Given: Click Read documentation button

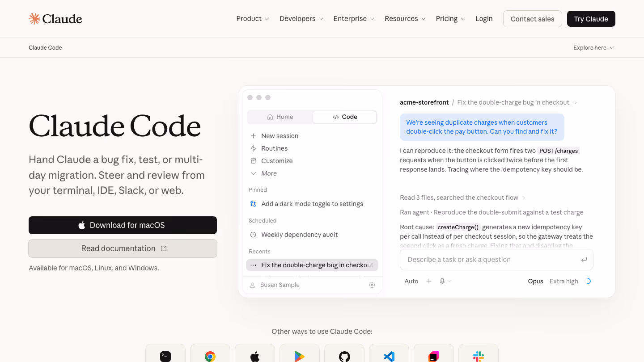Looking at the screenshot, I should (x=123, y=248).
